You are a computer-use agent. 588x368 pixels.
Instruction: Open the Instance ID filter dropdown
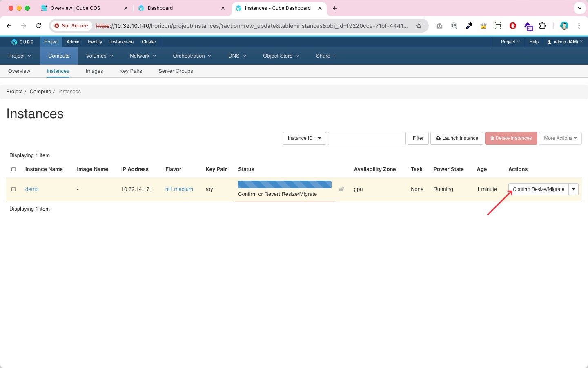click(x=304, y=138)
